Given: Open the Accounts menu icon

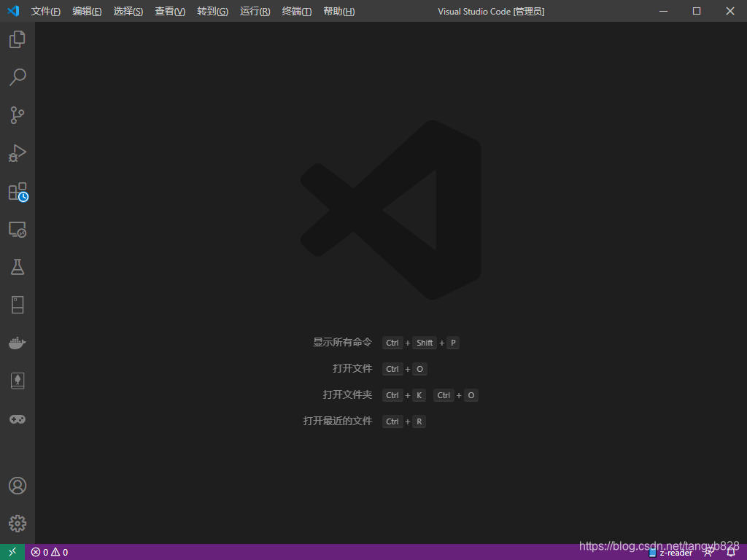Looking at the screenshot, I should [18, 486].
